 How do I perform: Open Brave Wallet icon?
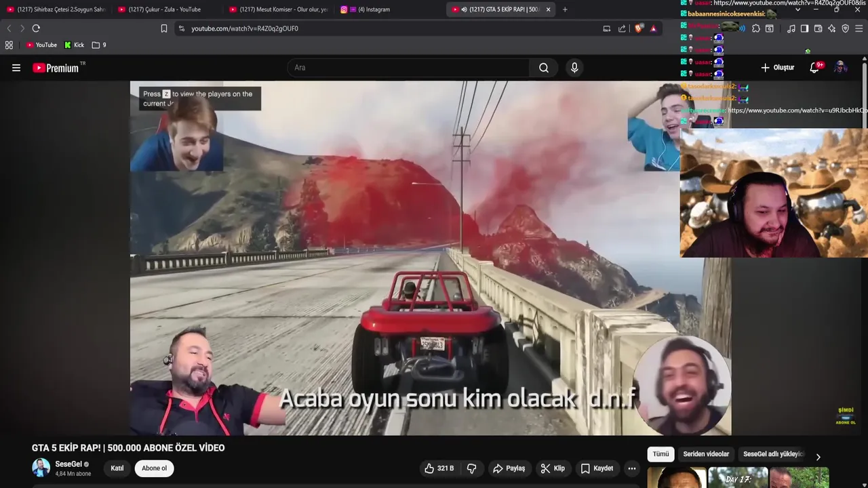click(818, 28)
